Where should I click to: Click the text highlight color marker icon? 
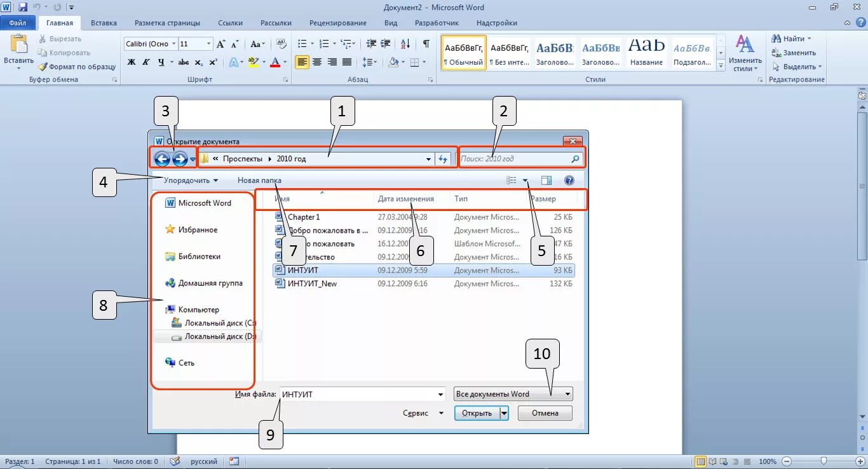tap(253, 62)
